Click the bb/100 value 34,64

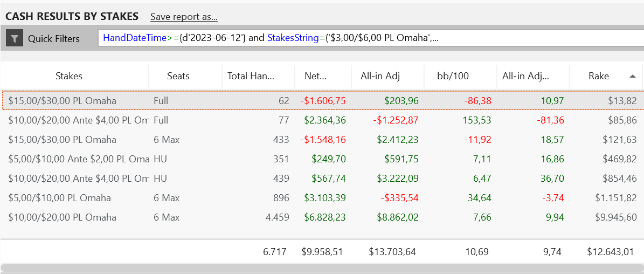480,198
